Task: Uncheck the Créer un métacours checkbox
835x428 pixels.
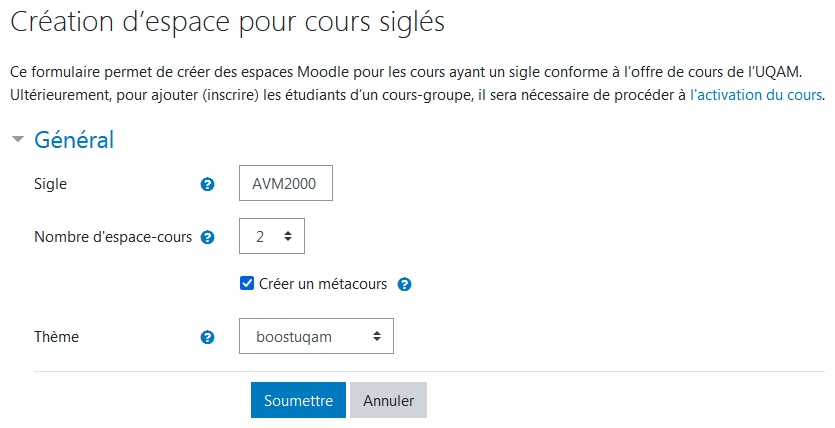Action: point(247,283)
